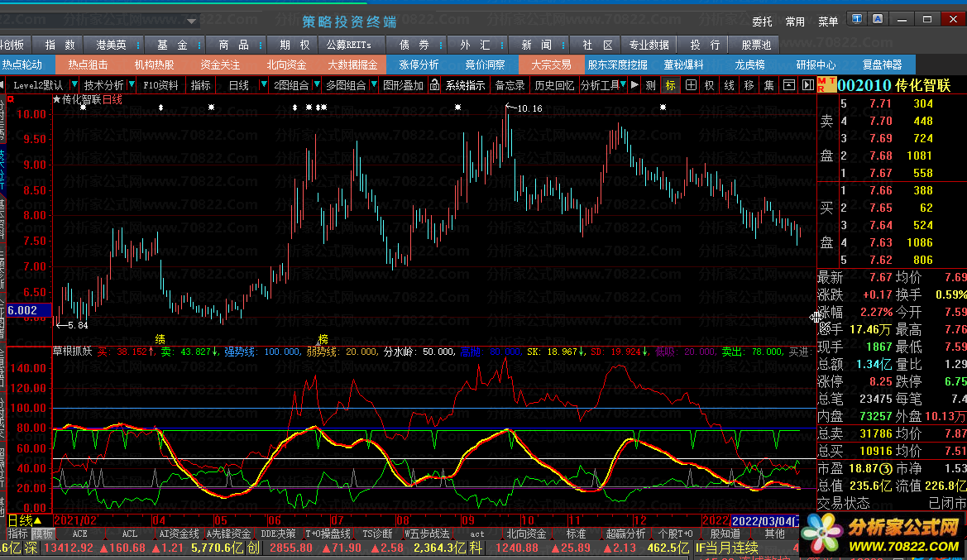Expand the 基金 submenu dots
This screenshot has height=560, width=967.
point(199,45)
